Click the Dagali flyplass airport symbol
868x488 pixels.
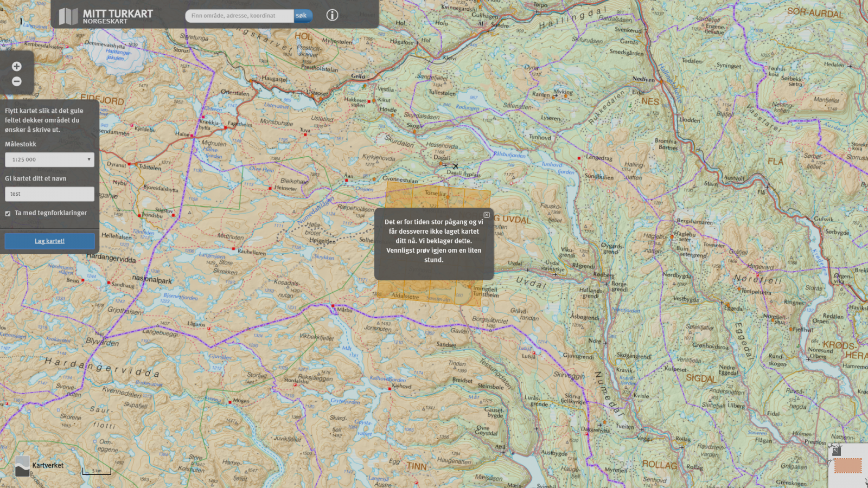click(x=455, y=166)
